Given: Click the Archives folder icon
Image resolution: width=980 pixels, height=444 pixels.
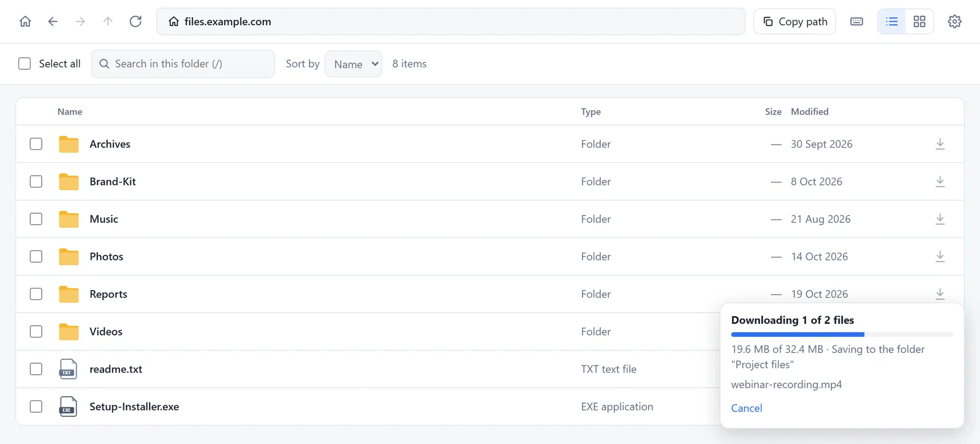Looking at the screenshot, I should 69,144.
